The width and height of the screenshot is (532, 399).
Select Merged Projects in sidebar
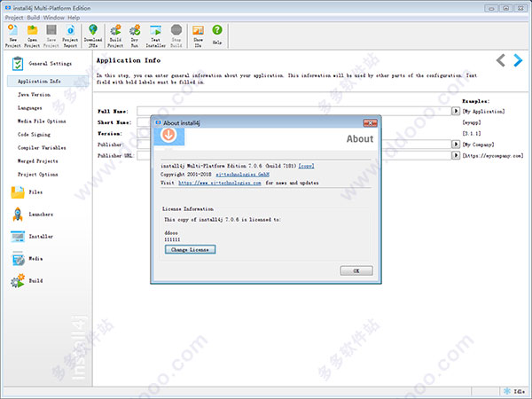click(x=37, y=160)
